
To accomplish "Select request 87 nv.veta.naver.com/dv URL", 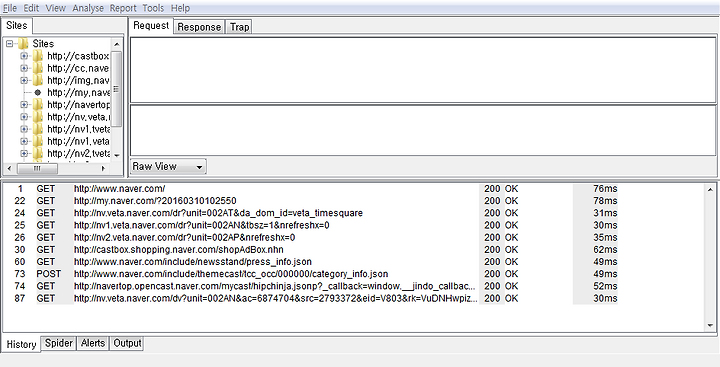I will [x=276, y=298].
